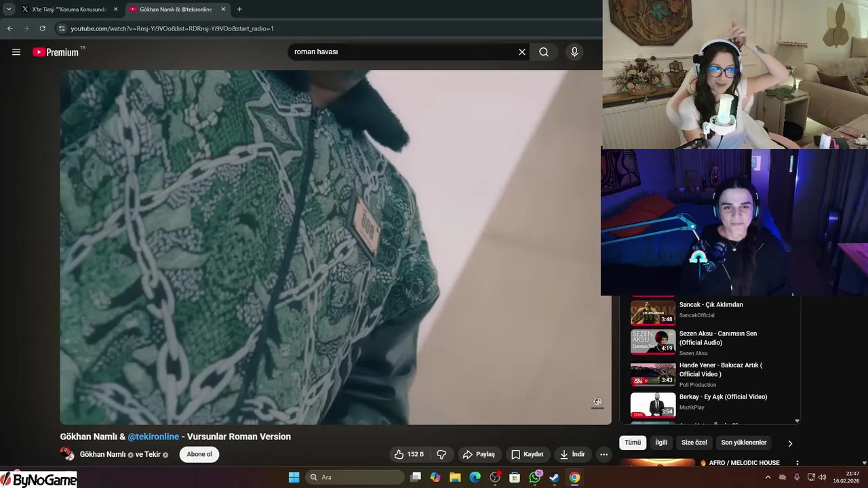868x488 pixels.
Task: Open File Explorer from the taskbar
Action: click(x=455, y=477)
